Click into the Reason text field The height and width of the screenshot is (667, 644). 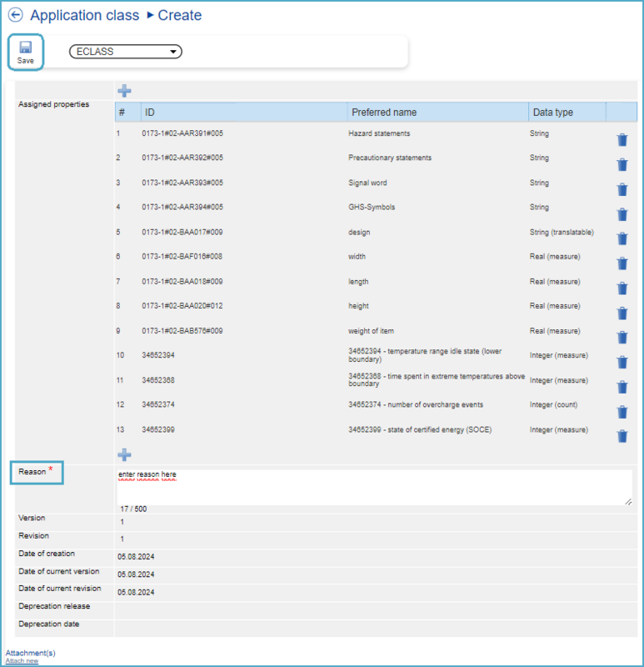click(373, 487)
